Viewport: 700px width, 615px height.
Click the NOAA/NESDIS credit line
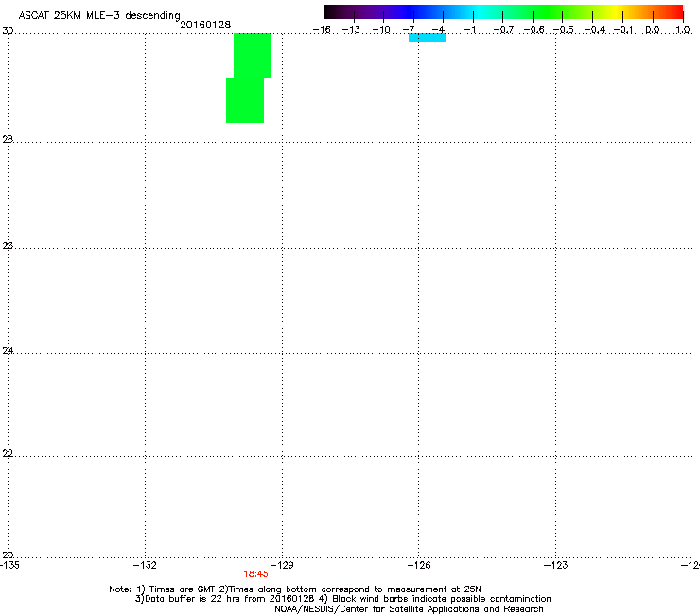[409, 609]
